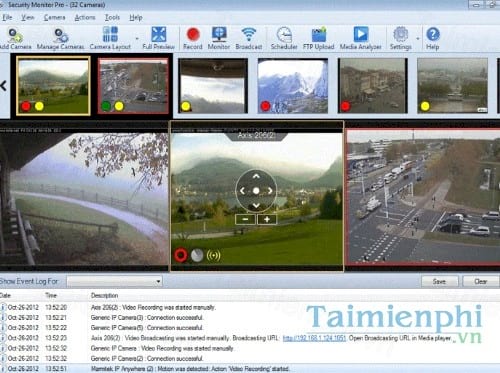Viewport: 500px width, 373px height.
Task: Select the cloudy sky camera thumbnail
Action: (213, 86)
